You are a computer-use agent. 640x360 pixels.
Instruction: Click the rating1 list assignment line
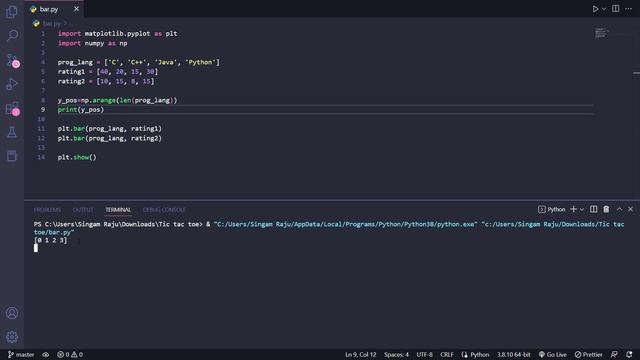tap(108, 71)
